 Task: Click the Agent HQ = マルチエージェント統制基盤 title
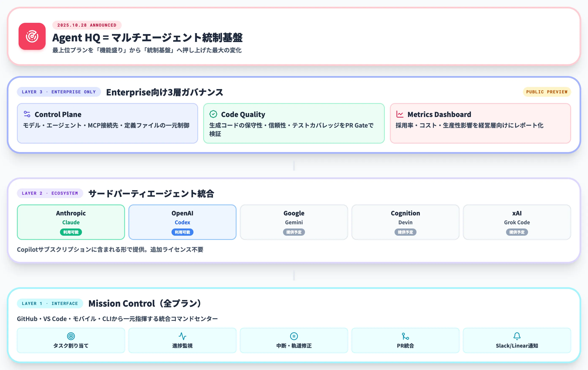(147, 38)
